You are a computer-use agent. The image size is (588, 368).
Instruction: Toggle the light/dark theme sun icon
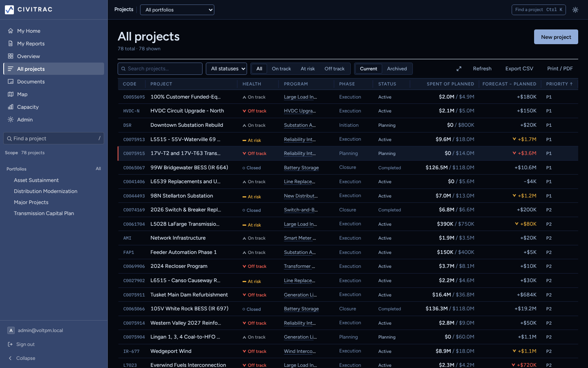click(575, 10)
